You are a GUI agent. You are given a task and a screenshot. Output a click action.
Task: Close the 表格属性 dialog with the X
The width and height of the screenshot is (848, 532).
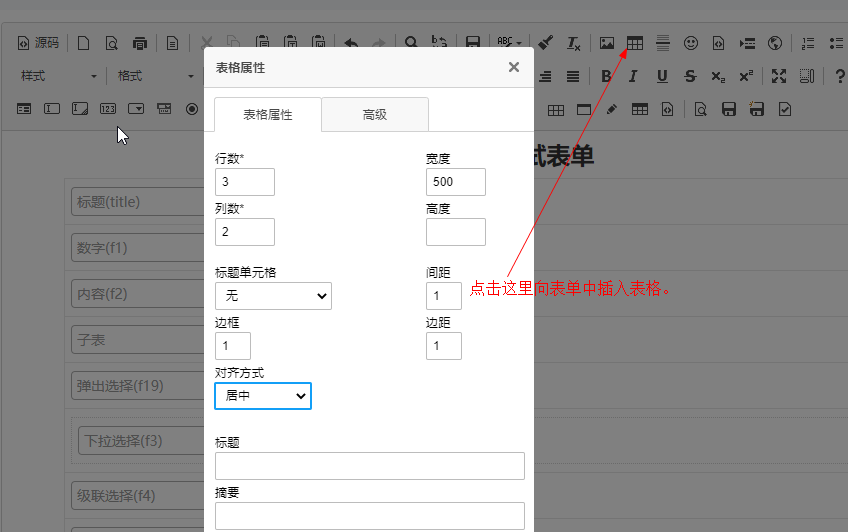[514, 67]
